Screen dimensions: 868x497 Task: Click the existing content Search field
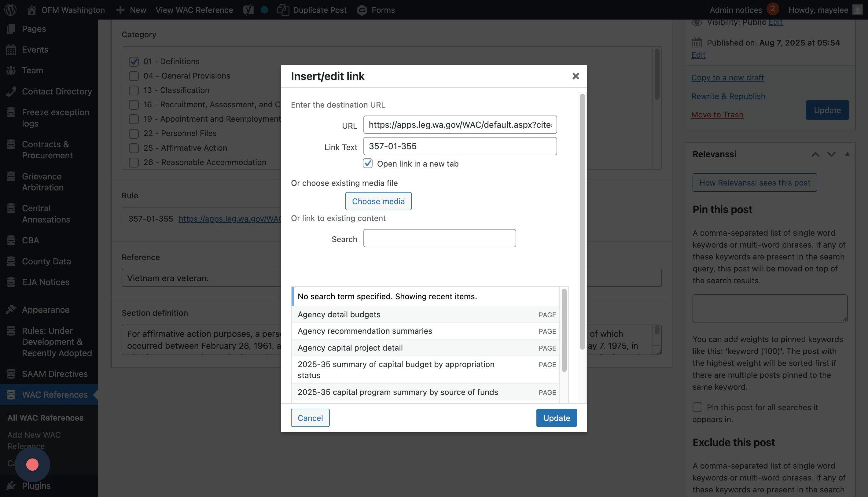click(439, 238)
